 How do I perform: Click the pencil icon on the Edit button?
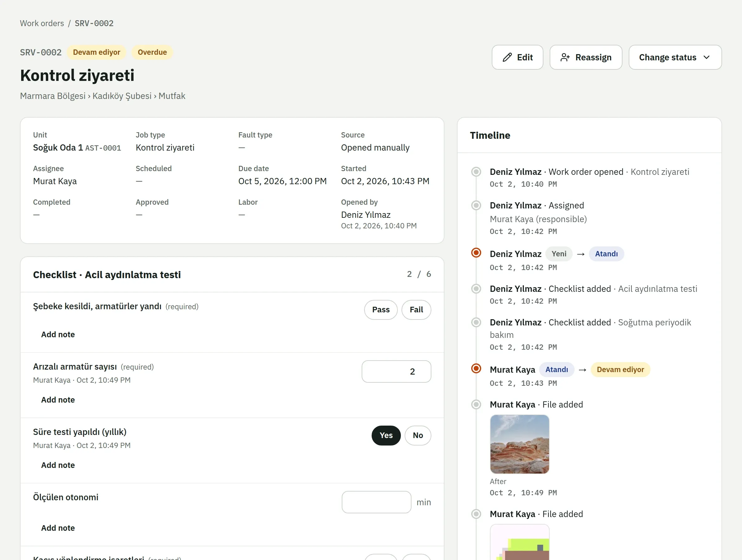point(507,57)
